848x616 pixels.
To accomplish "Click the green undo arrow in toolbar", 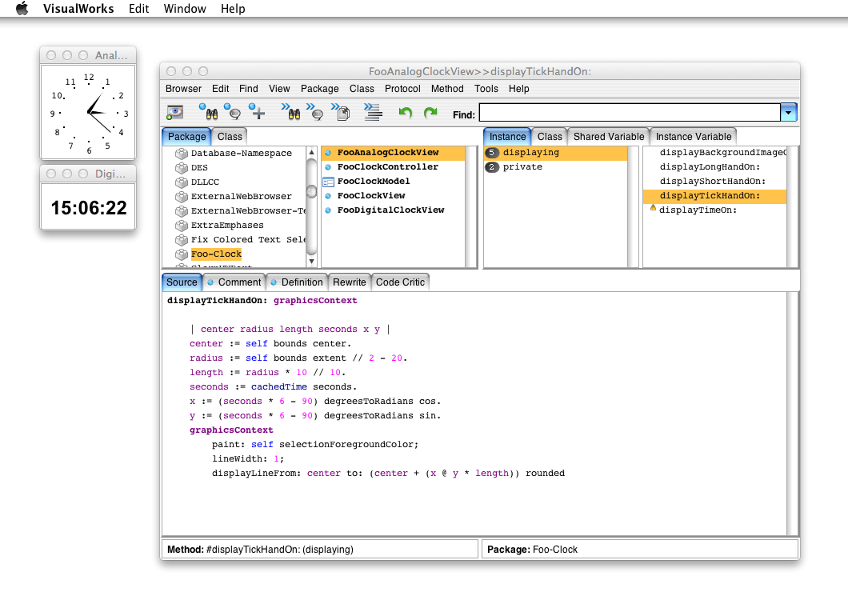I will coord(405,113).
